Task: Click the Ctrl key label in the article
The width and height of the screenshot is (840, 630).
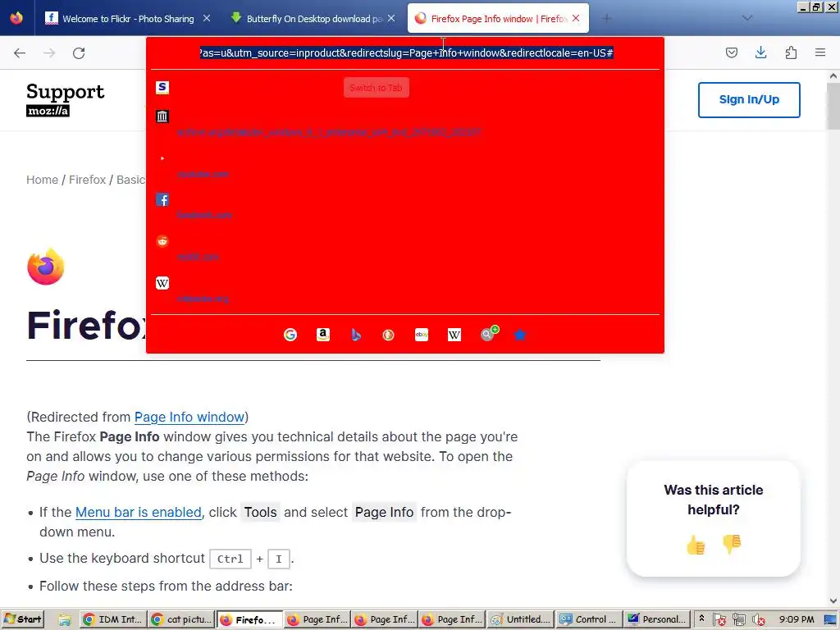Action: [x=231, y=559]
